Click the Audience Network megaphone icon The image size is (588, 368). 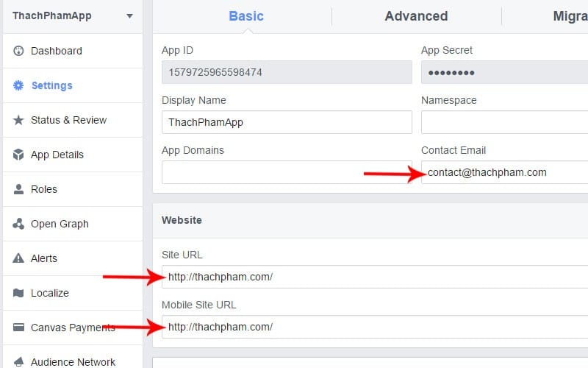(x=18, y=361)
